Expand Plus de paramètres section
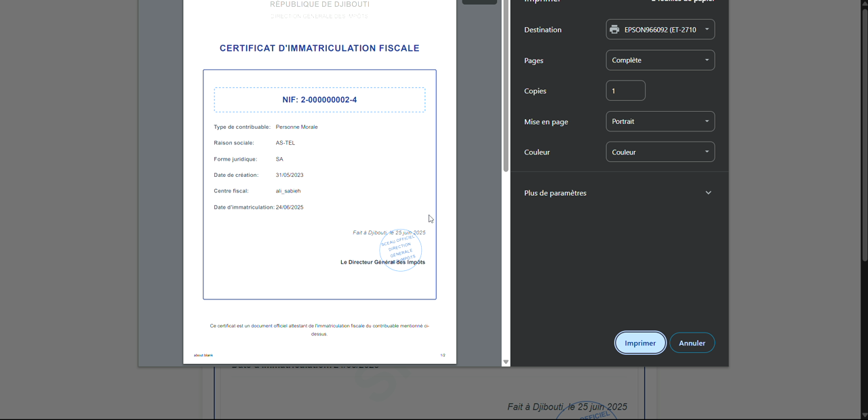 [x=555, y=193]
